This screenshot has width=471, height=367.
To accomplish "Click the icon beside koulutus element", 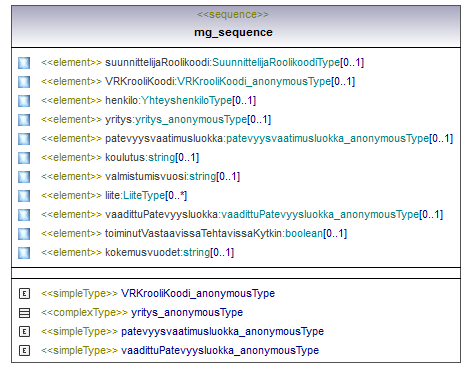I will [24, 158].
